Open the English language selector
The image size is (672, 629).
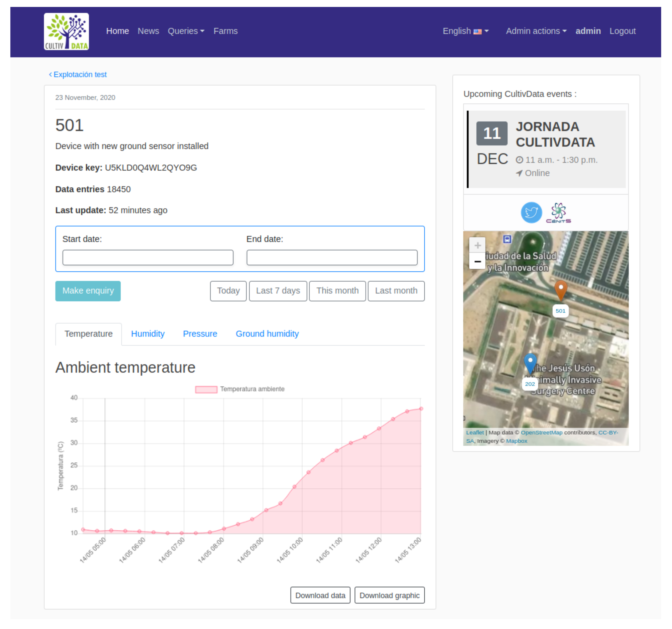(x=465, y=31)
